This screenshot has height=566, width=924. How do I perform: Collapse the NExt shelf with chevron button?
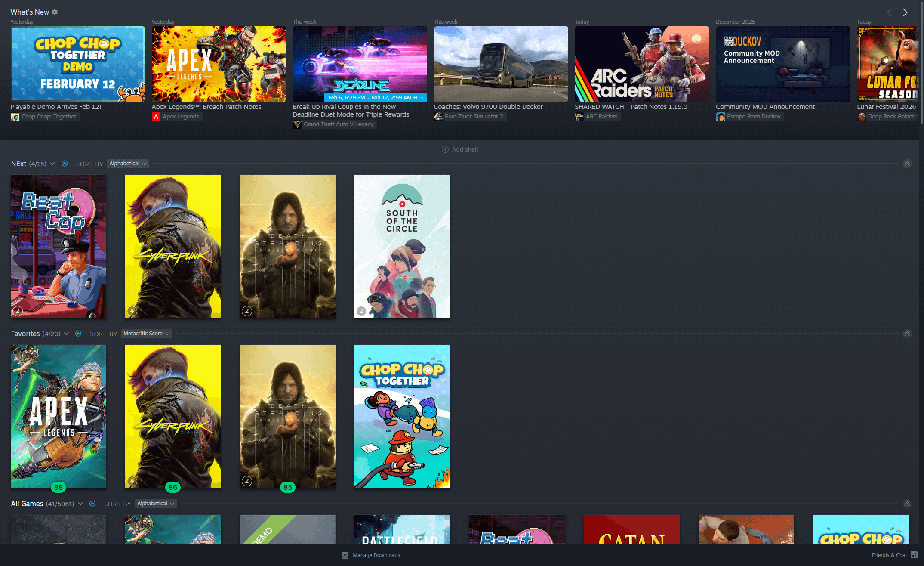pyautogui.click(x=907, y=164)
